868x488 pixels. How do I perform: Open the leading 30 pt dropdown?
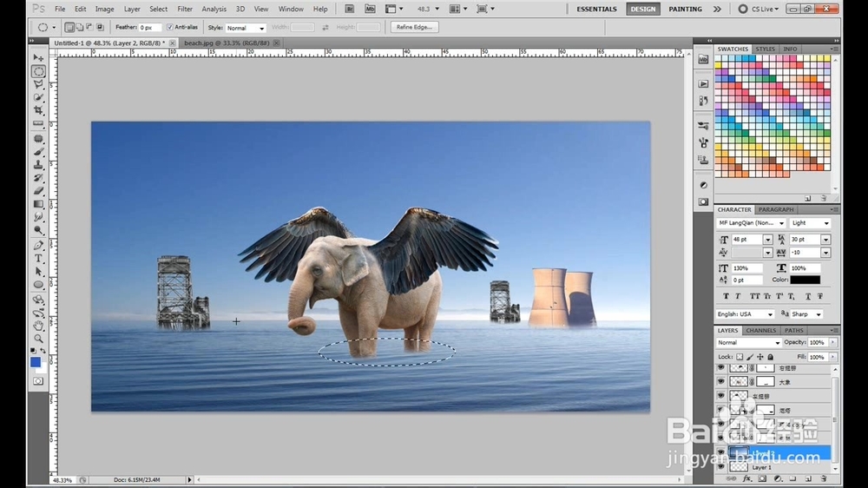coord(826,240)
